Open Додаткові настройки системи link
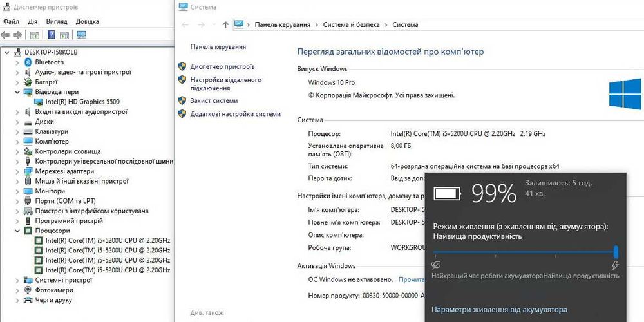644x322 pixels. pos(235,114)
